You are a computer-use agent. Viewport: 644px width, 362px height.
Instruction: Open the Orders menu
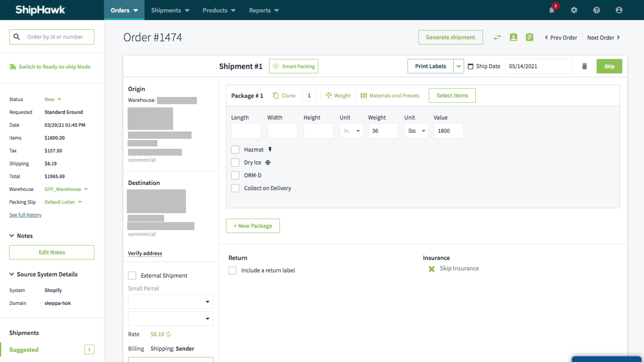click(x=124, y=10)
